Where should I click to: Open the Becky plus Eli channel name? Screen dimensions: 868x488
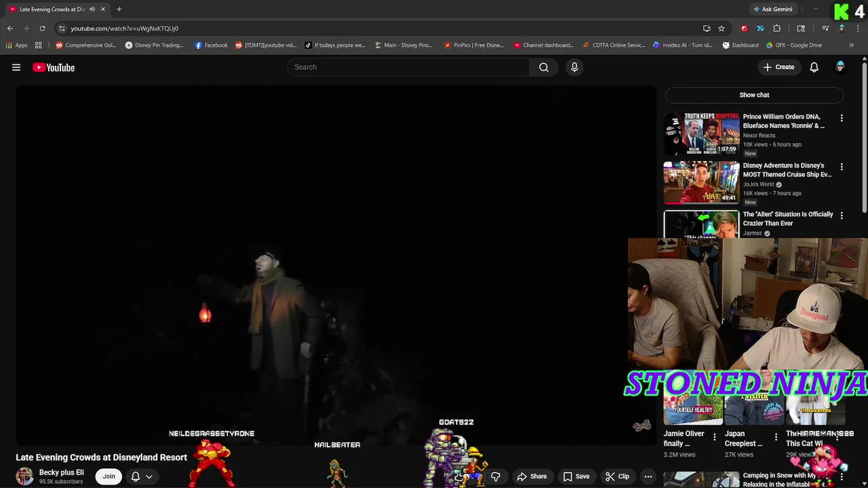tap(62, 472)
